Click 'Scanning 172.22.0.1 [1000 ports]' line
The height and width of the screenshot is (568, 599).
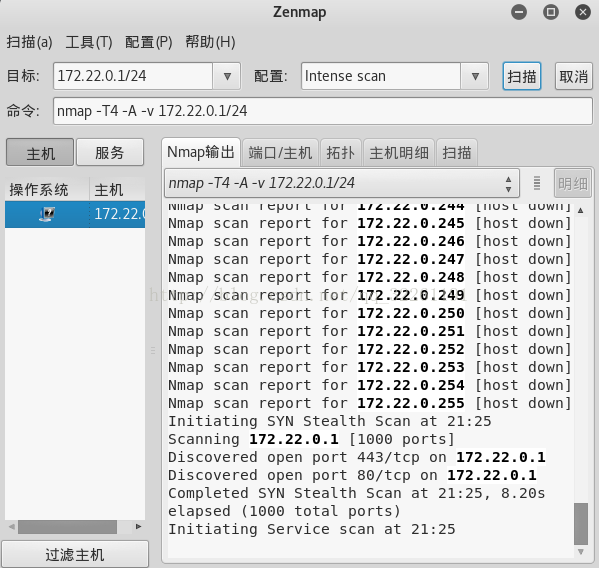(311, 439)
